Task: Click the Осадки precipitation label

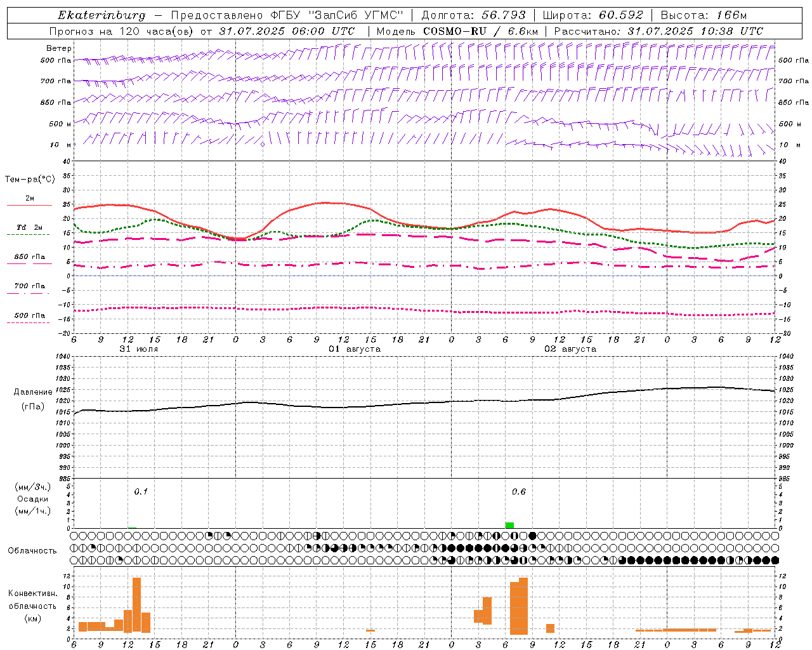Action: tap(33, 499)
